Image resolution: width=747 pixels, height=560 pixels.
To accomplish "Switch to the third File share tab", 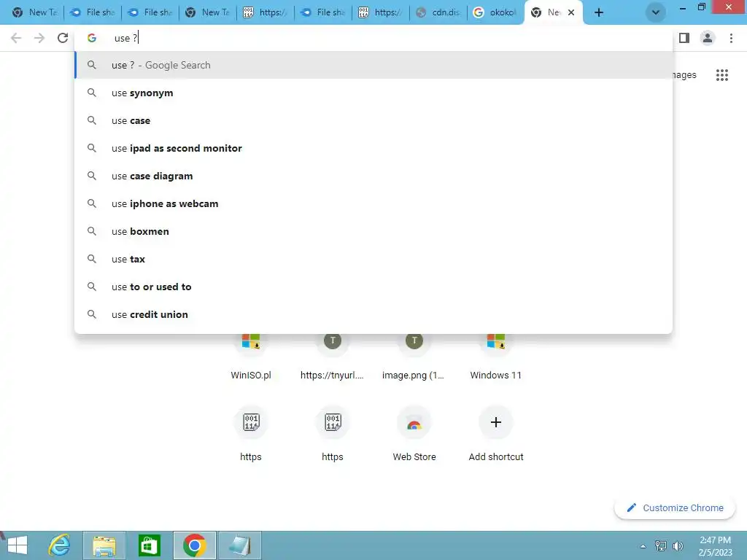I will [323, 12].
